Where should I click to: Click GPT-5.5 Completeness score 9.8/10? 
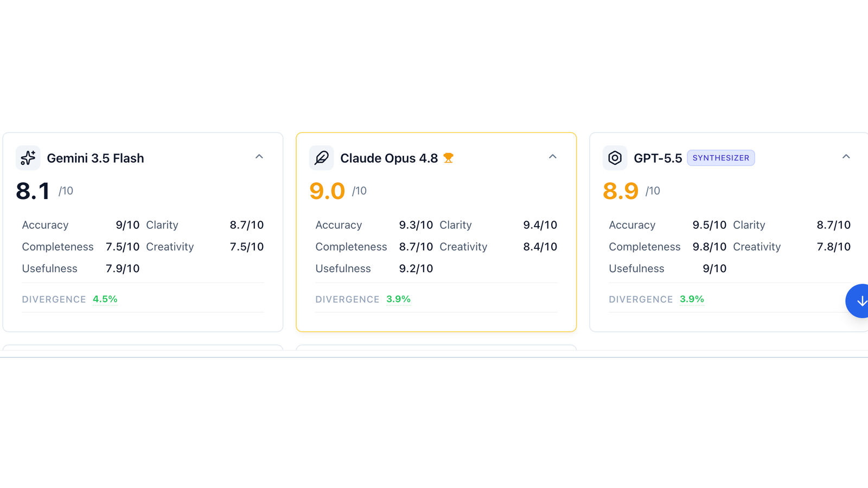[x=710, y=247]
